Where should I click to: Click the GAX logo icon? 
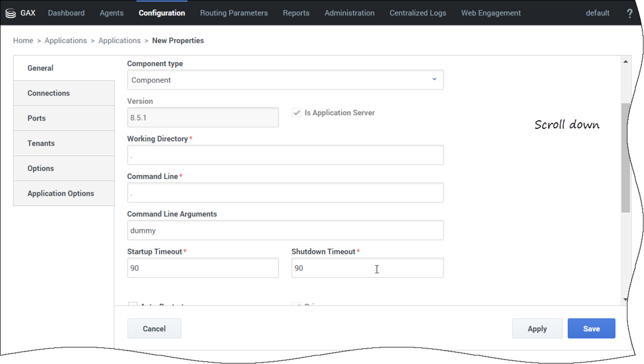[x=11, y=13]
